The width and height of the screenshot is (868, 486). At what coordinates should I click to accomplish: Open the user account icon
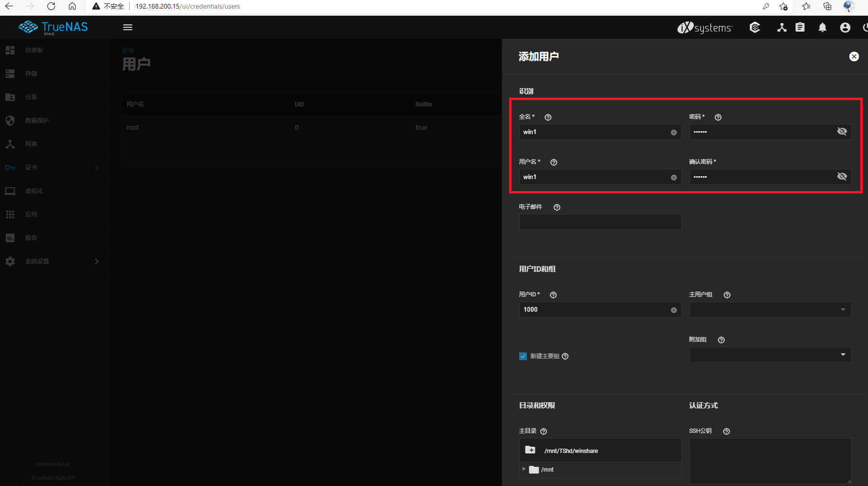click(845, 27)
